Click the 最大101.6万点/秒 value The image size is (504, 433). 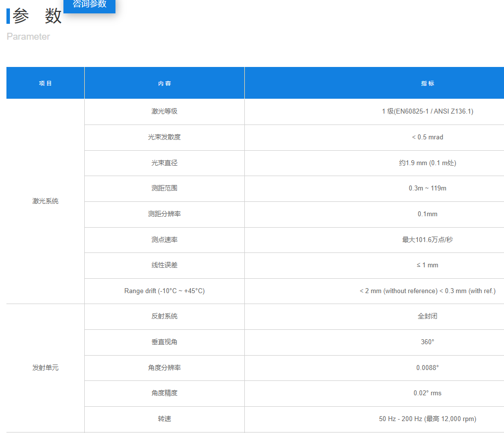(x=427, y=240)
